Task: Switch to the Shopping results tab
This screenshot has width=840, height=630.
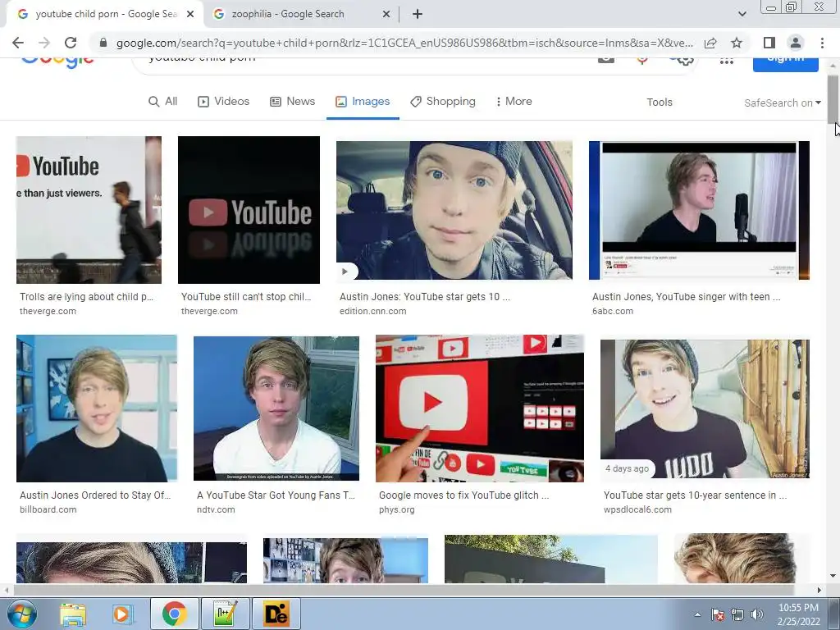Action: tap(443, 101)
